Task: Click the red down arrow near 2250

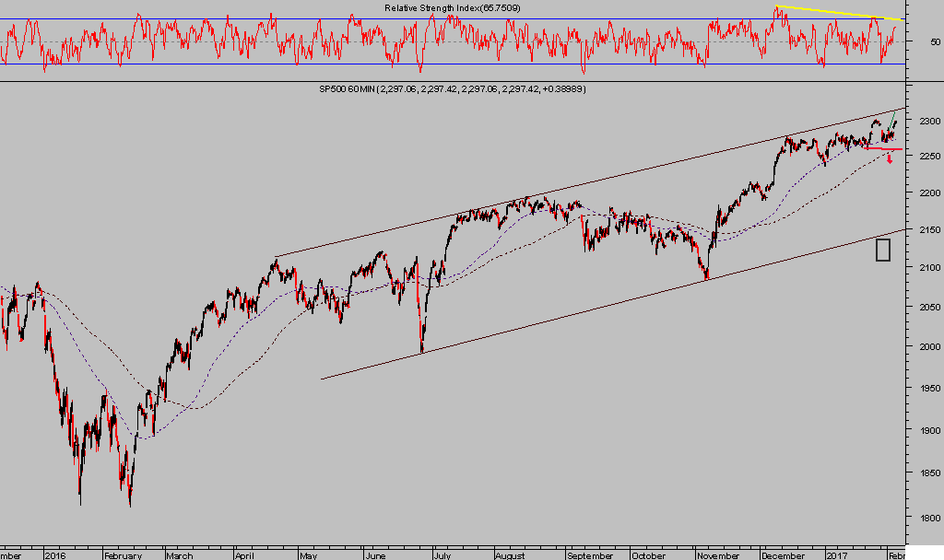Action: [890, 159]
